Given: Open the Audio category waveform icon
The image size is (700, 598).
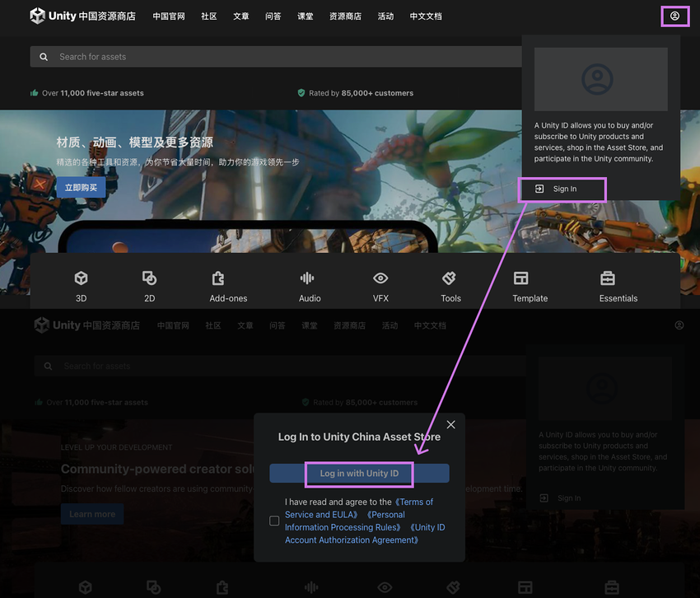Looking at the screenshot, I should coord(307,278).
